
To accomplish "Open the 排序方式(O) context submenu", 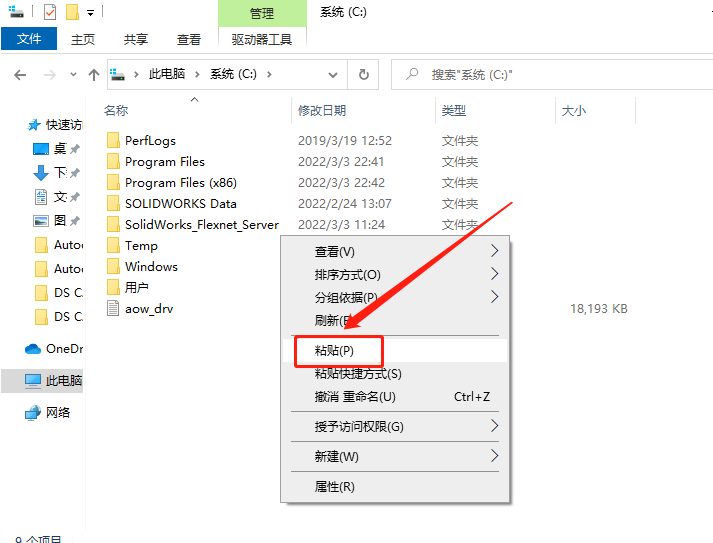I will pyautogui.click(x=395, y=274).
